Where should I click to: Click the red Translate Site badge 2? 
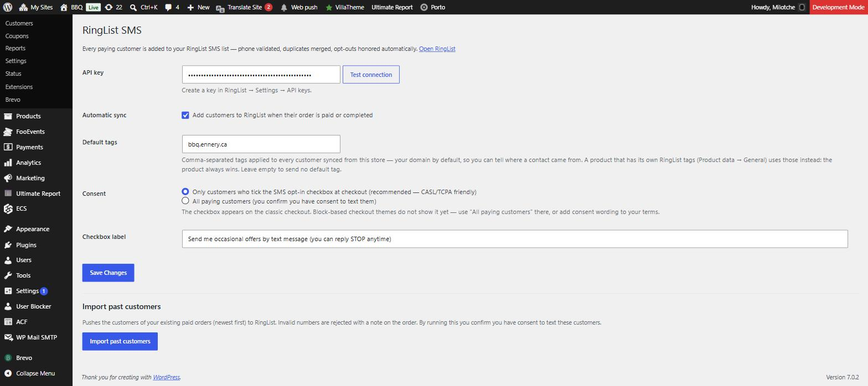268,7
